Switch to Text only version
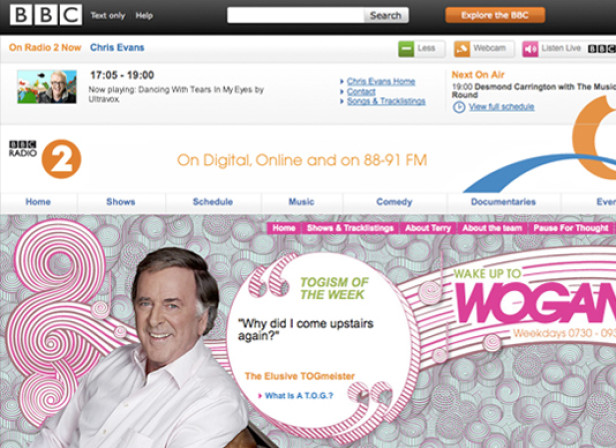The width and height of the screenshot is (616, 448). tap(108, 16)
